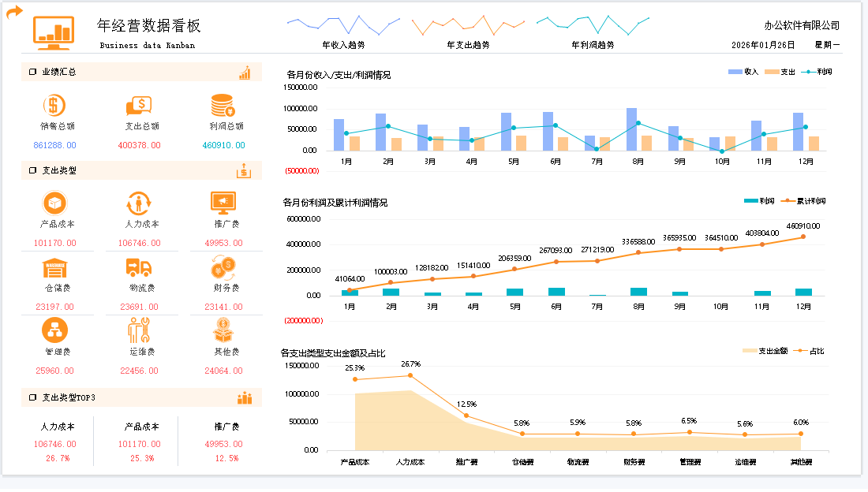
Task: Toggle checkbox beside 业绩汇总 header
Action: 33,73
